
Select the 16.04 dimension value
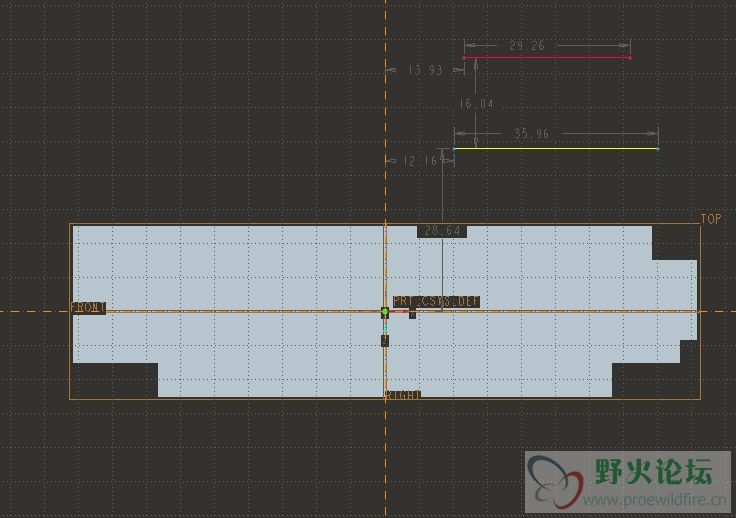(x=476, y=104)
